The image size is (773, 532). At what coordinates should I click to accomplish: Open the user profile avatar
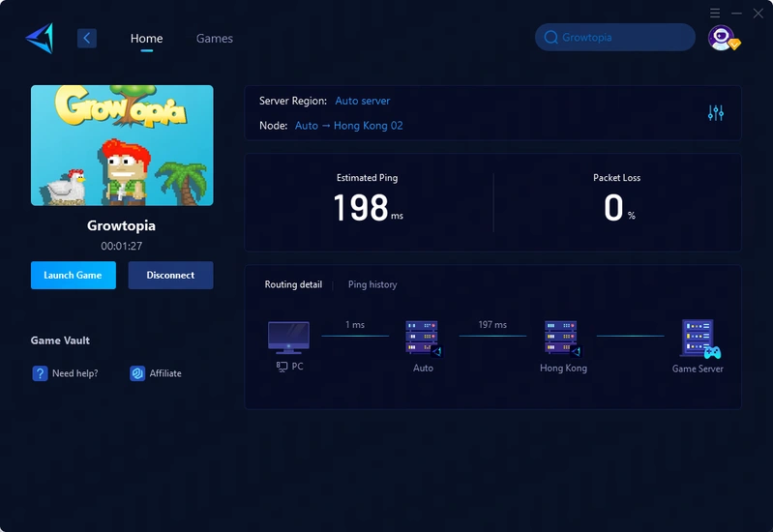[721, 38]
